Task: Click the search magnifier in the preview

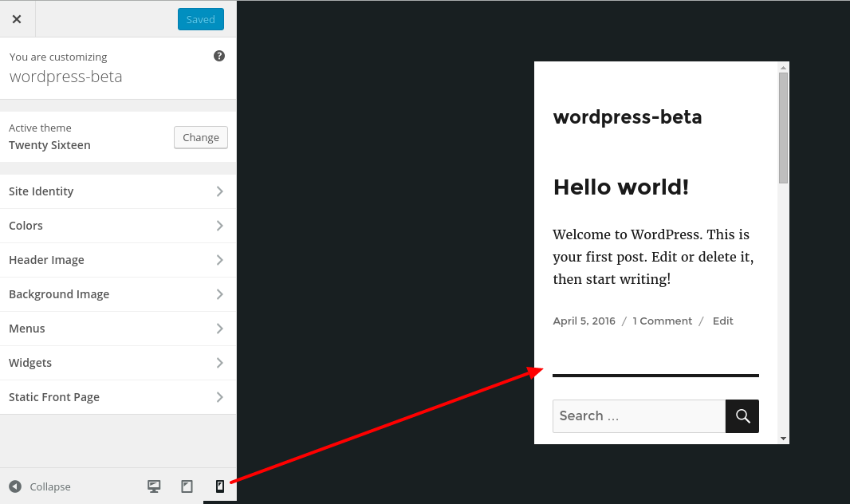Action: tap(742, 415)
